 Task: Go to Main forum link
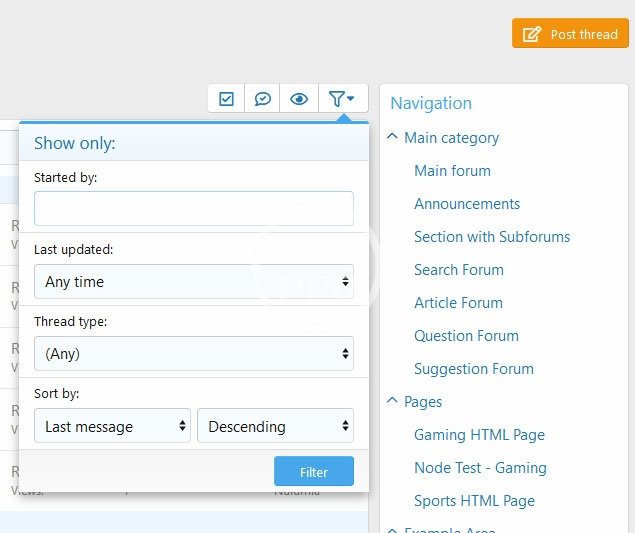[x=452, y=171]
